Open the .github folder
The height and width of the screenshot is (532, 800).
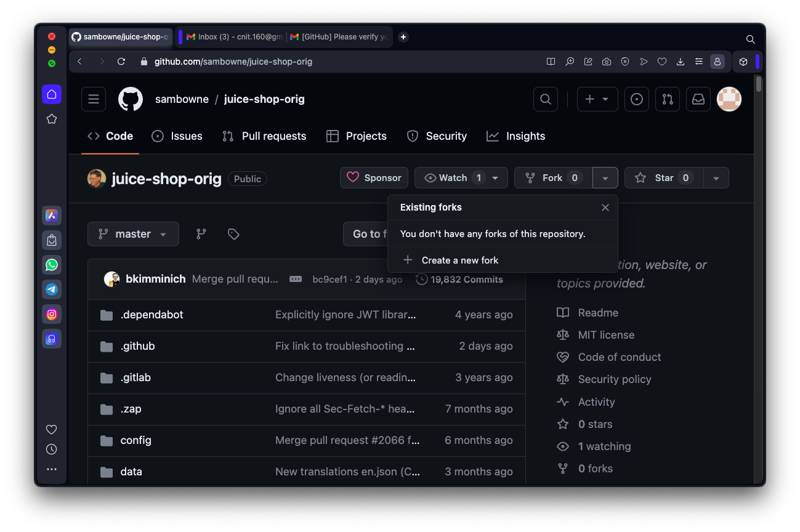(138, 346)
